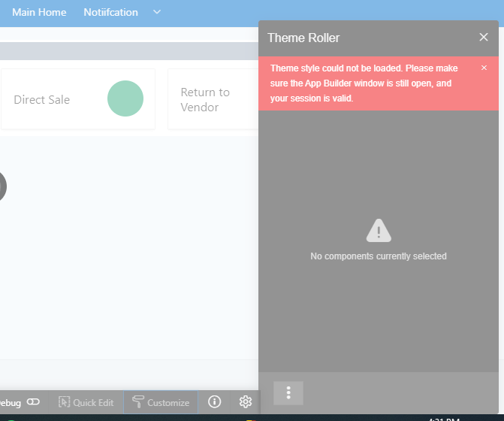Viewport: 504px width, 421px height.
Task: Click the Customize paint roller button
Action: [161, 402]
